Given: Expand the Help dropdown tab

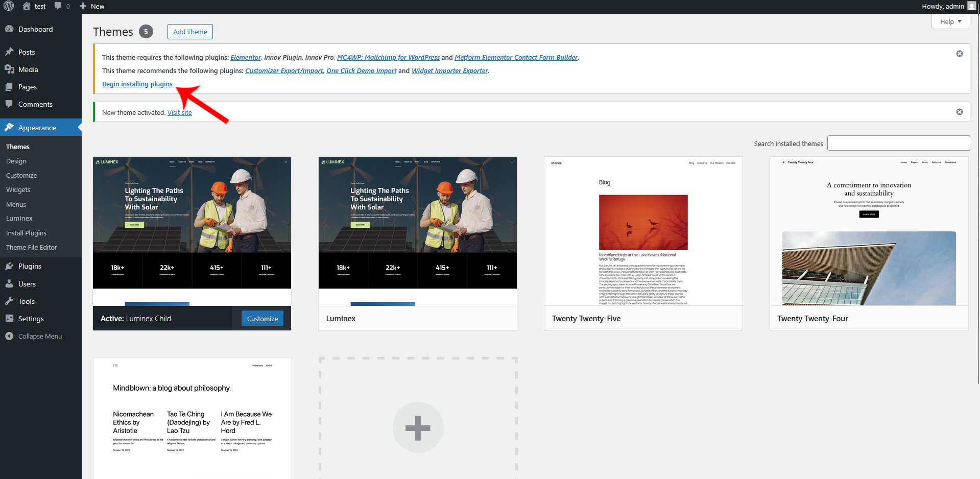Looking at the screenshot, I should point(950,21).
